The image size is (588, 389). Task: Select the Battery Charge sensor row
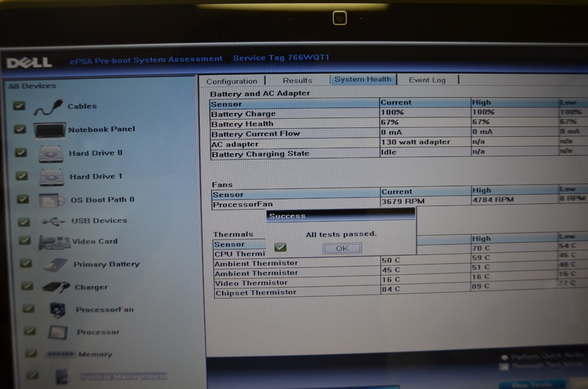point(399,112)
